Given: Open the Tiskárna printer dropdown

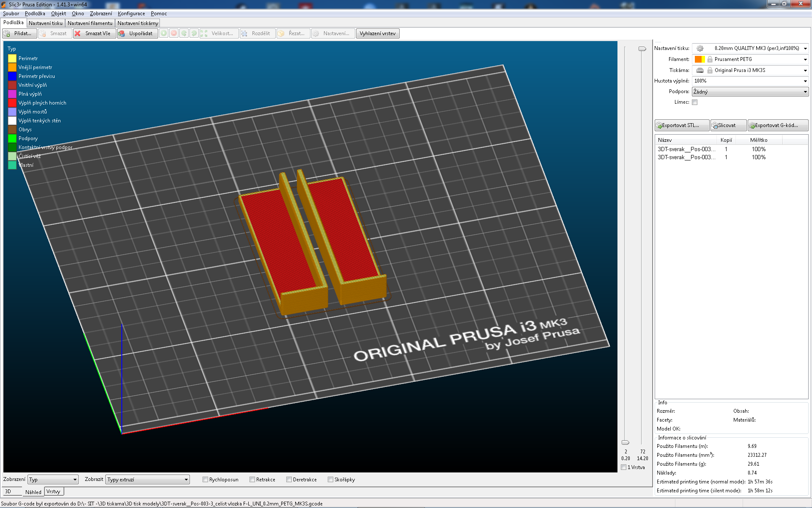Looking at the screenshot, I should coord(750,70).
